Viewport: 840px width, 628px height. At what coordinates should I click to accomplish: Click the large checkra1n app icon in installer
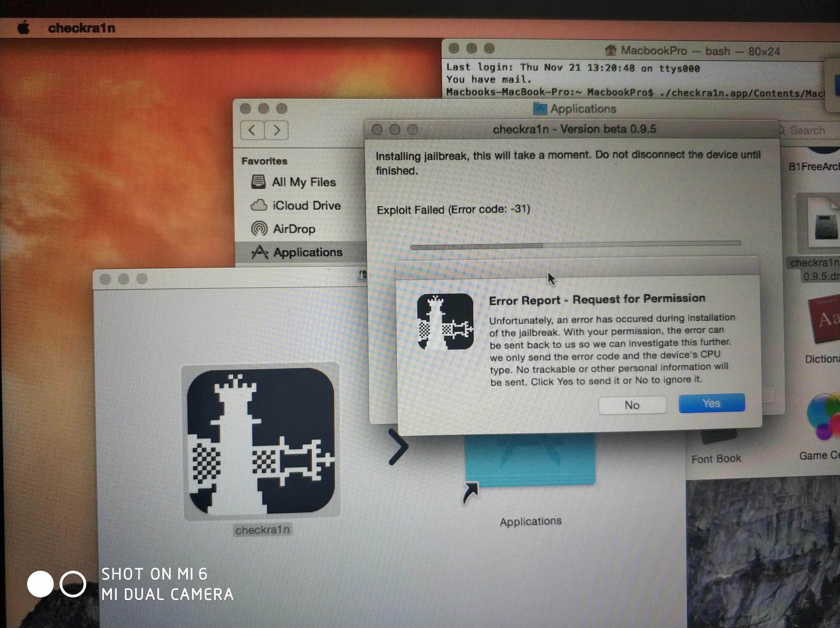pyautogui.click(x=261, y=440)
